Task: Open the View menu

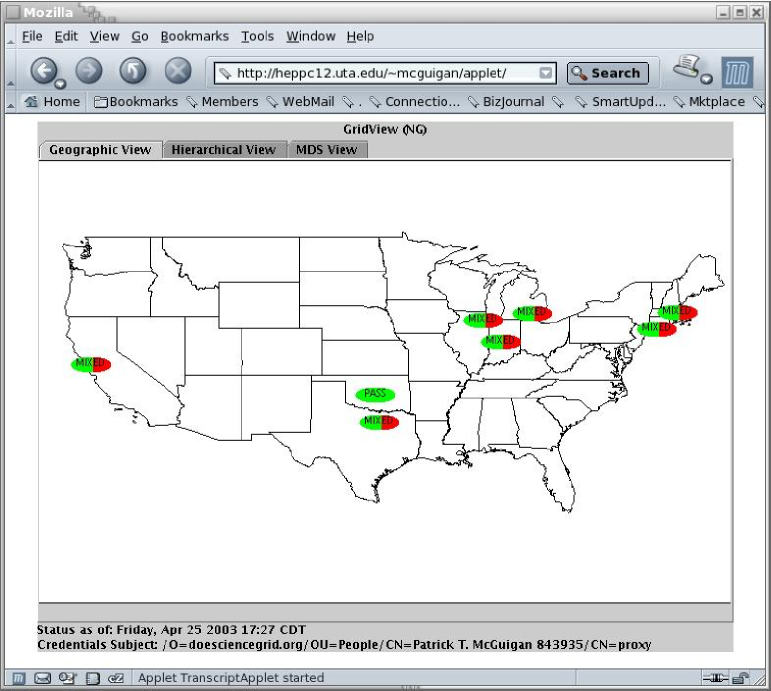Action: click(x=104, y=36)
